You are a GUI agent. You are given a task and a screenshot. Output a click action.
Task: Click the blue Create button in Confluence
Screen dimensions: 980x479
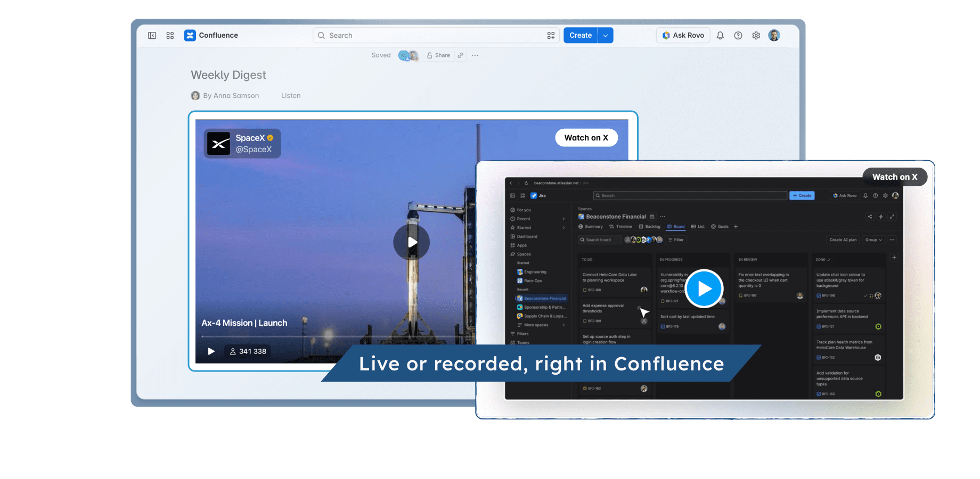pos(581,36)
